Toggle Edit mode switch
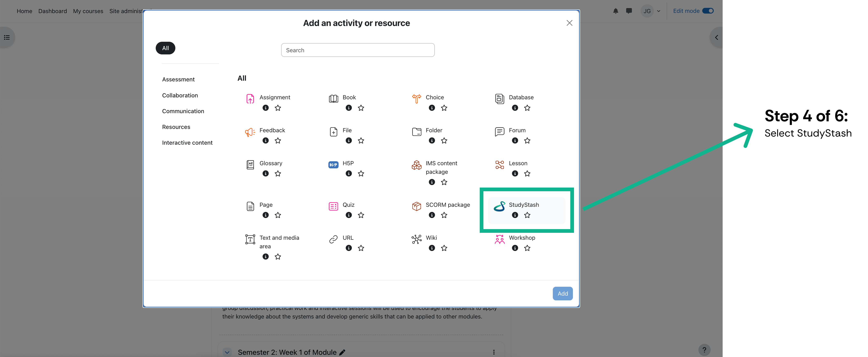 point(708,11)
